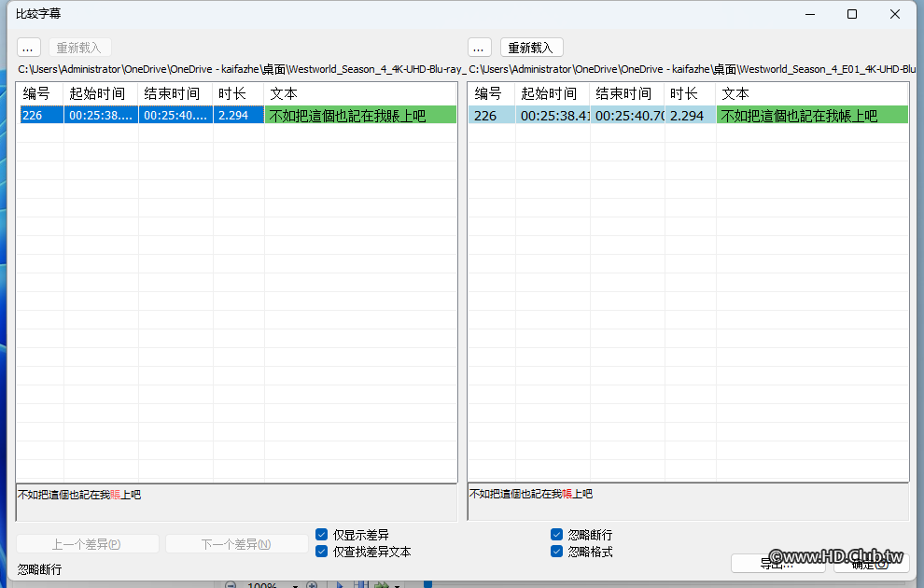Click left table 文本 column header
Viewport: 924px width, 588px height.
click(360, 93)
